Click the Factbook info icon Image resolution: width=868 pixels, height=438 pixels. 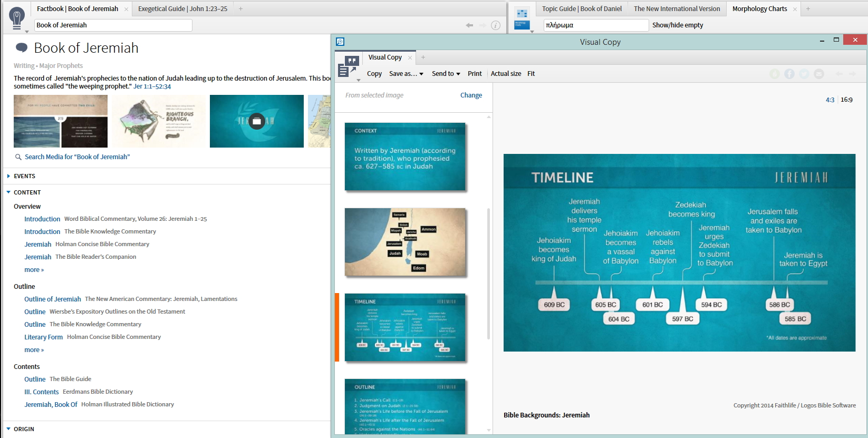point(496,25)
